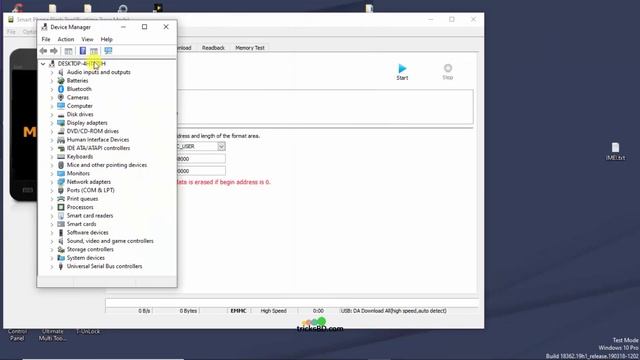The width and height of the screenshot is (640, 360).
Task: Expand Audio inputs and outputs node arrow
Action: pyautogui.click(x=52, y=72)
